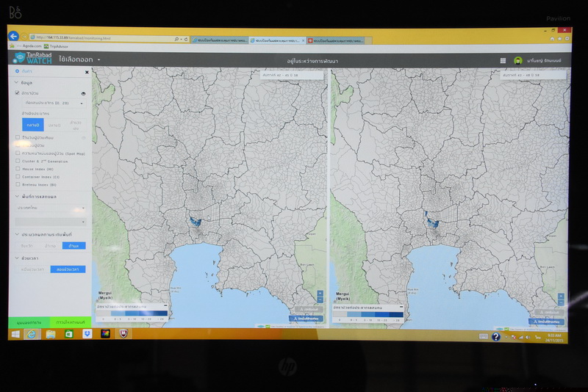Click the Windows Start button
The width and height of the screenshot is (588, 392).
[14, 333]
